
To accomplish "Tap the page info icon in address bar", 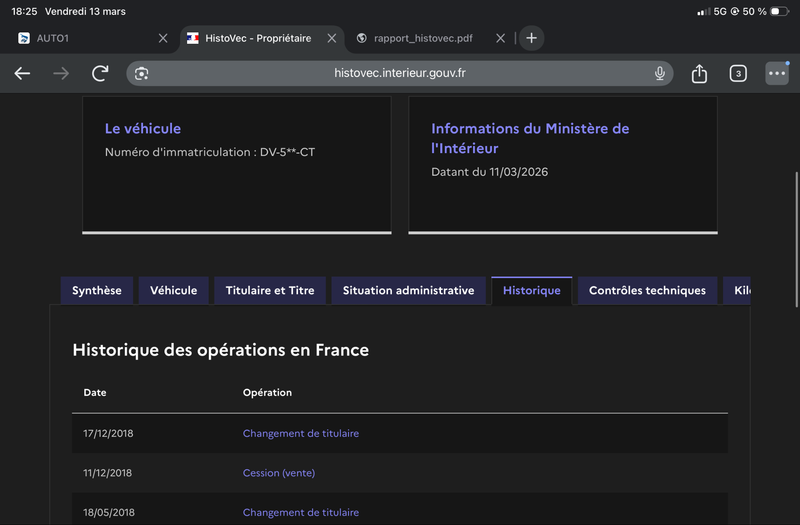I will (x=142, y=73).
